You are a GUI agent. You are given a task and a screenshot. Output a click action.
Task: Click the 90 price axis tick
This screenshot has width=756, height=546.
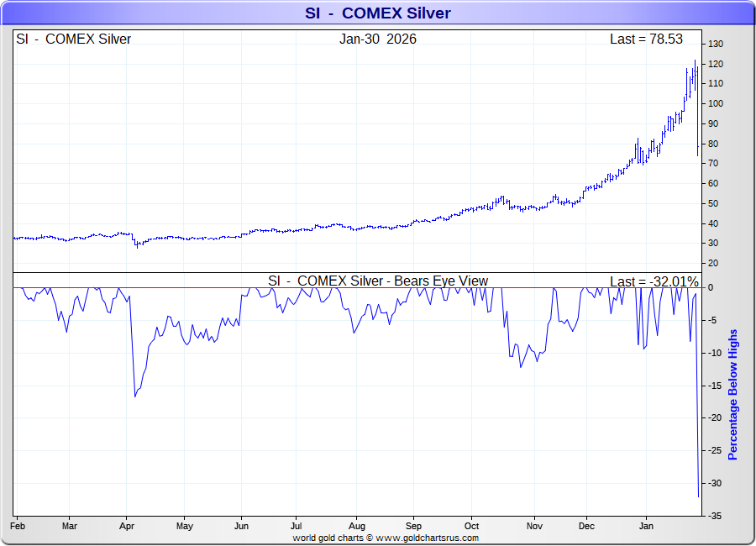point(713,124)
